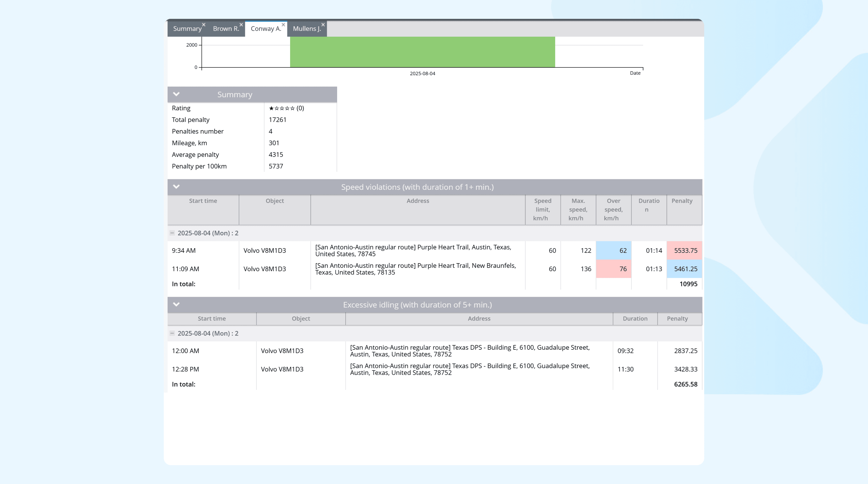Screen dimensions: 868x484
Task: Click the blue-highlighted over speed 62 cell
Action: point(614,251)
